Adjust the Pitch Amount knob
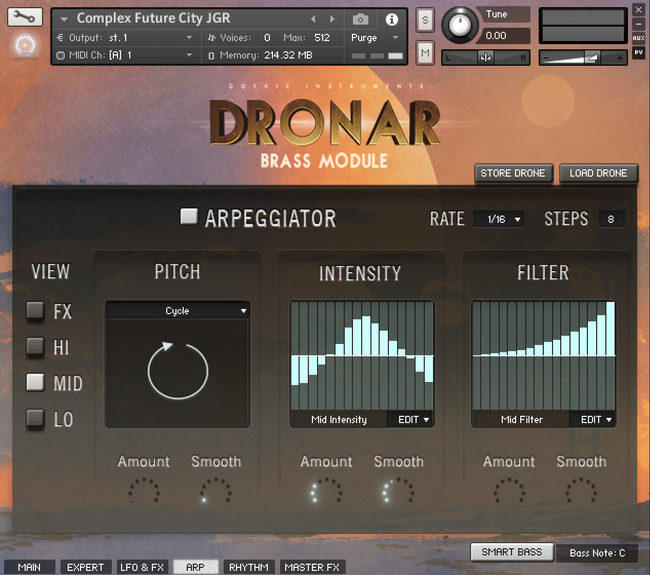The image size is (650, 575). point(143,492)
